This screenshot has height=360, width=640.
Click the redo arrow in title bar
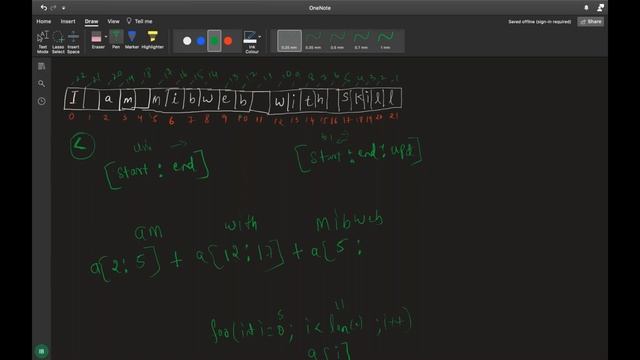[53, 8]
